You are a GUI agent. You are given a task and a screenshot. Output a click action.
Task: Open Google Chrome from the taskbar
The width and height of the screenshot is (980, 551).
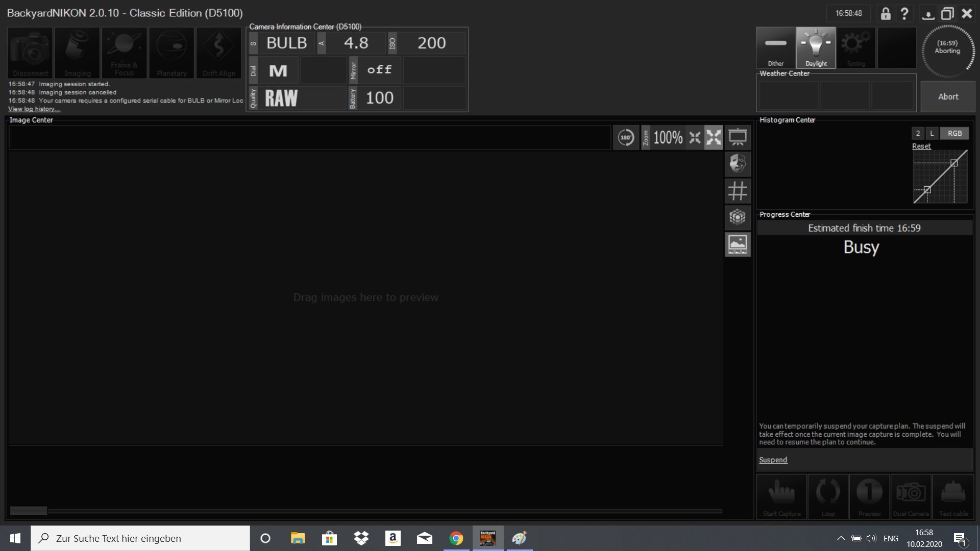456,538
